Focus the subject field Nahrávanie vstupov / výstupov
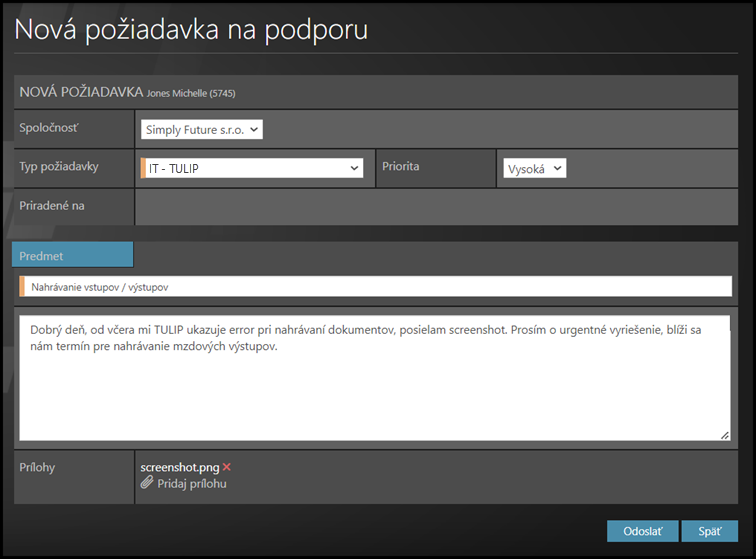 (376, 287)
